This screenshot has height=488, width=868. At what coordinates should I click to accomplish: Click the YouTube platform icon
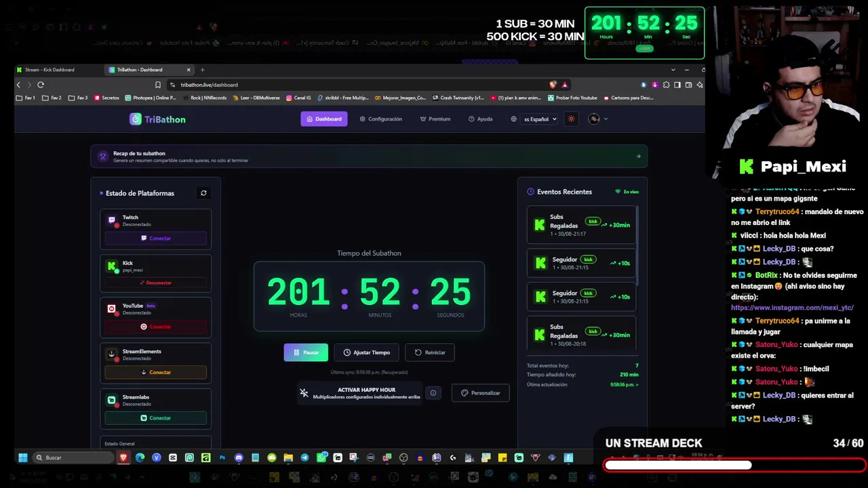click(x=112, y=308)
